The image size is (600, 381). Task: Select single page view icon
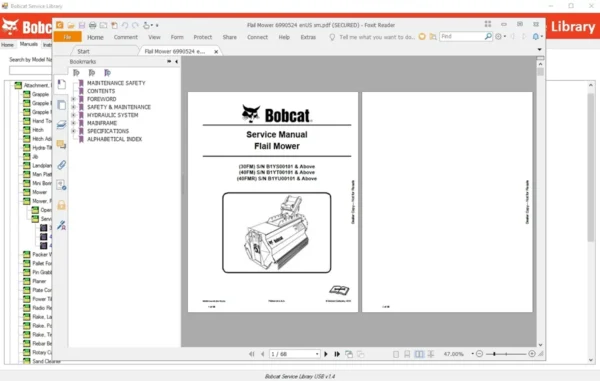pos(396,354)
